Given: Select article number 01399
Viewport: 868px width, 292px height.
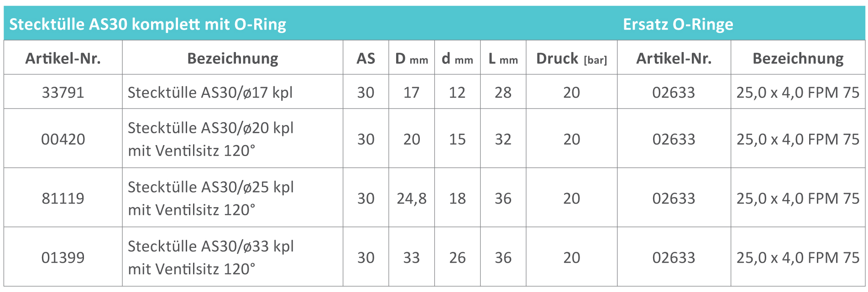Looking at the screenshot, I should point(63,257).
